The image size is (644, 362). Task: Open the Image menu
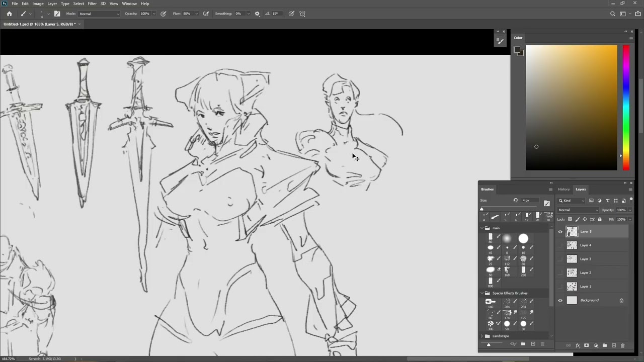(38, 4)
